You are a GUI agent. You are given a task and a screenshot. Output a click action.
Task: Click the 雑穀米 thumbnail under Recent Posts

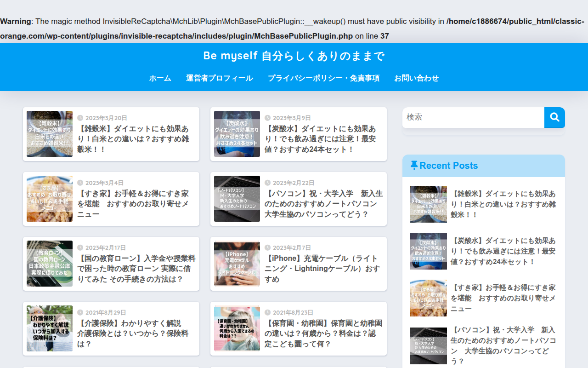tap(429, 204)
